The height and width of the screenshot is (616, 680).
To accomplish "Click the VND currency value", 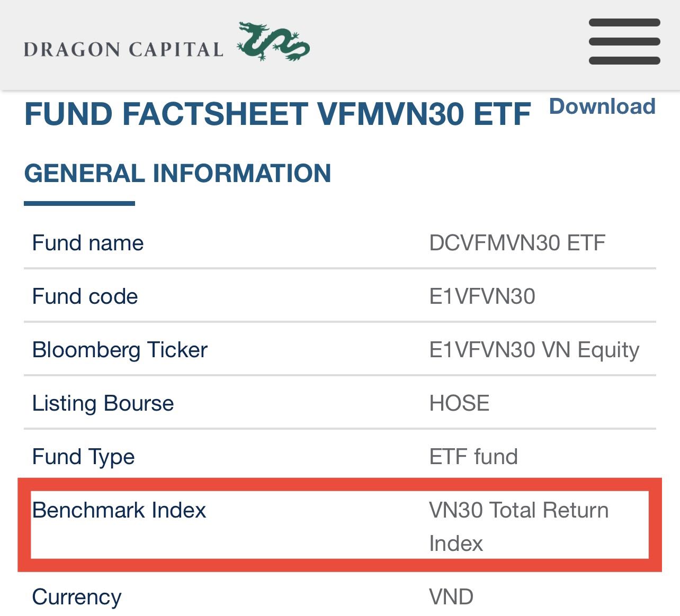I will pos(451,597).
